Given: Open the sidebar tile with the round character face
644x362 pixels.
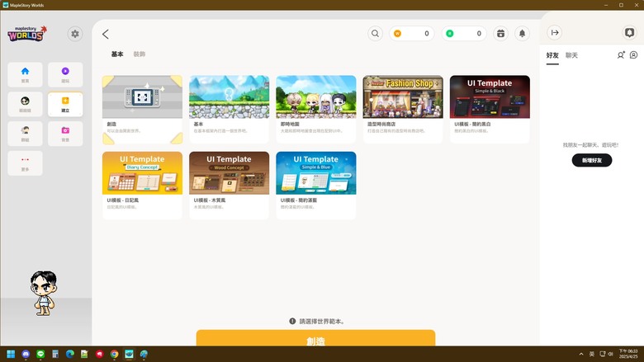Looking at the screenshot, I should click(x=25, y=104).
